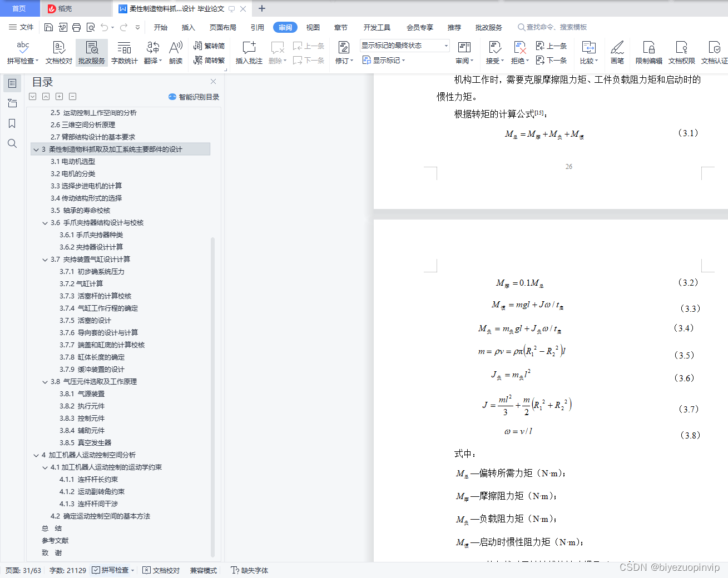Viewport: 728px width, 578px height.
Task: Open the 拼写检查 spell check tool
Action: [x=23, y=53]
